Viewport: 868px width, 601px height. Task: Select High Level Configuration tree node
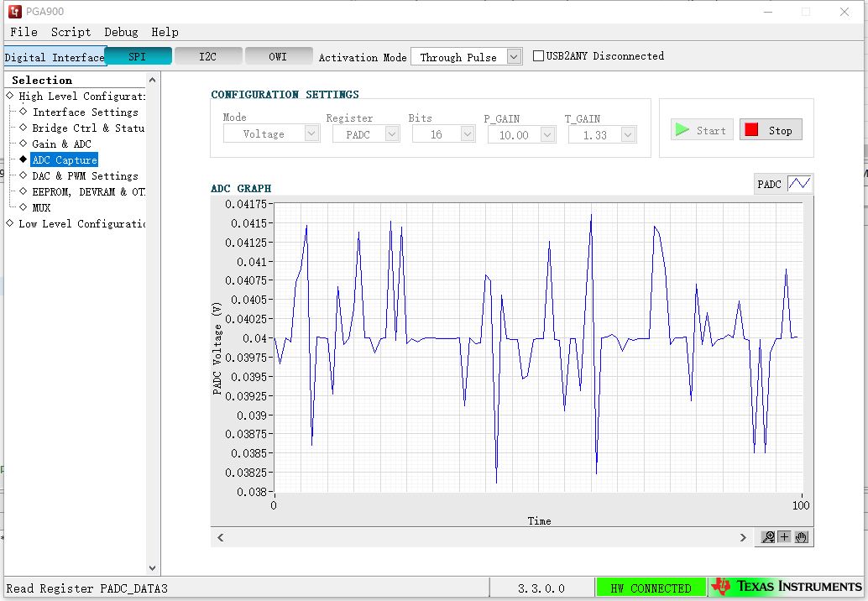[x=82, y=97]
